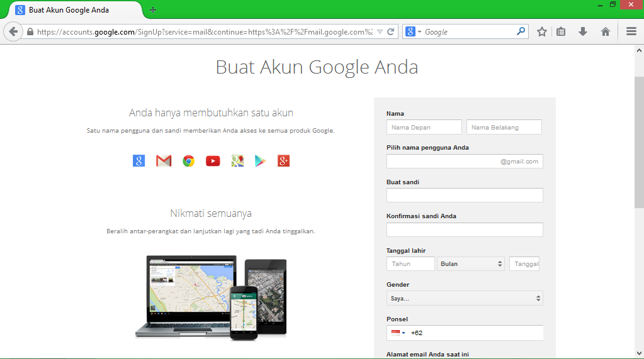Screen dimensions: 644x359
Task: Open the browser hamburger menu
Action: pyautogui.click(x=631, y=31)
